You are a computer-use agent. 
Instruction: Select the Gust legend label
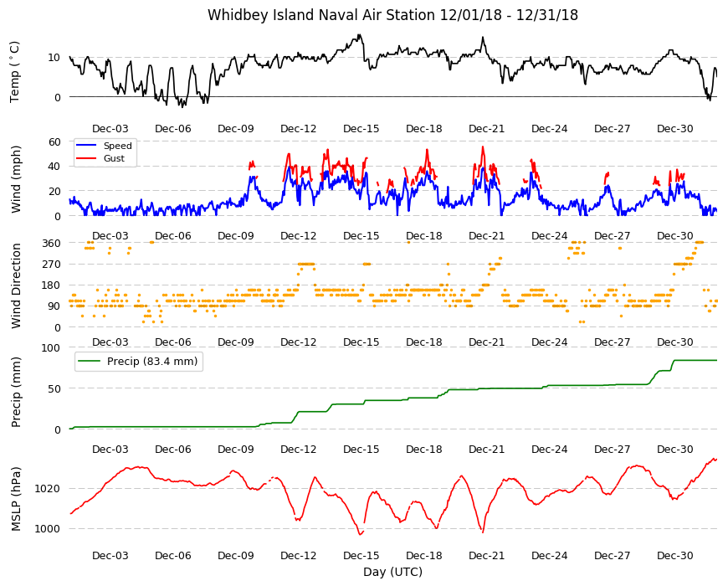click(114, 158)
